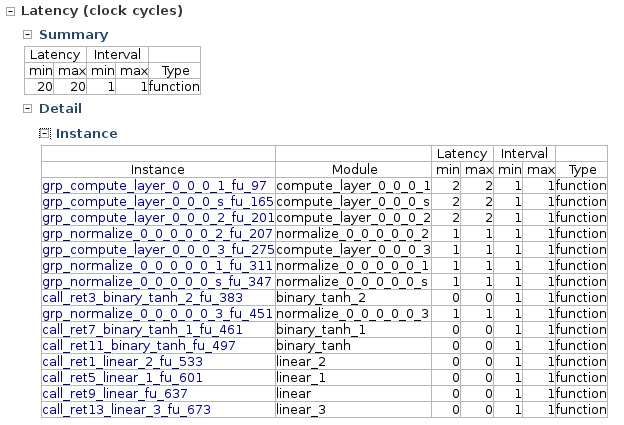Screen dimensions: 624x425
Task: Click the Latency header in Summary table
Action: point(55,55)
